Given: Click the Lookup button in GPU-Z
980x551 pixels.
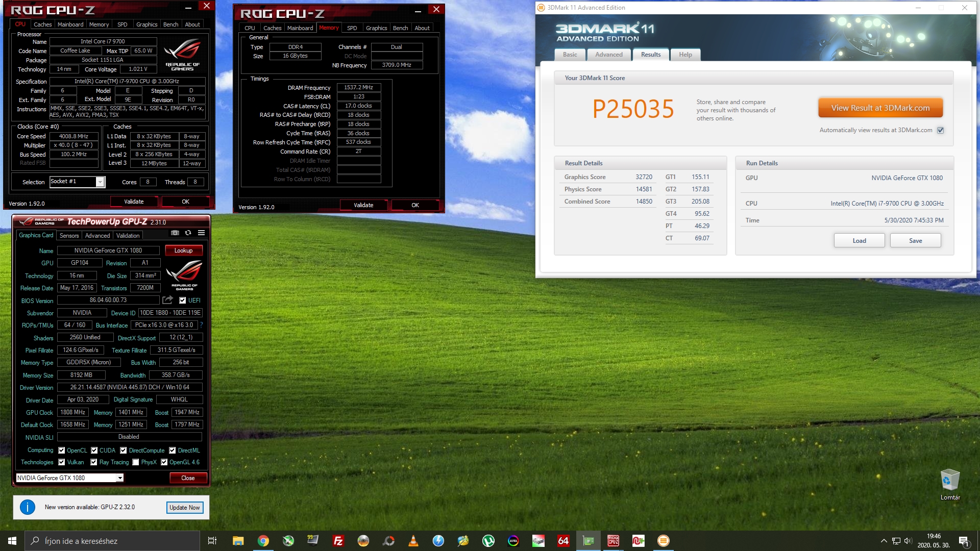Looking at the screenshot, I should point(183,251).
